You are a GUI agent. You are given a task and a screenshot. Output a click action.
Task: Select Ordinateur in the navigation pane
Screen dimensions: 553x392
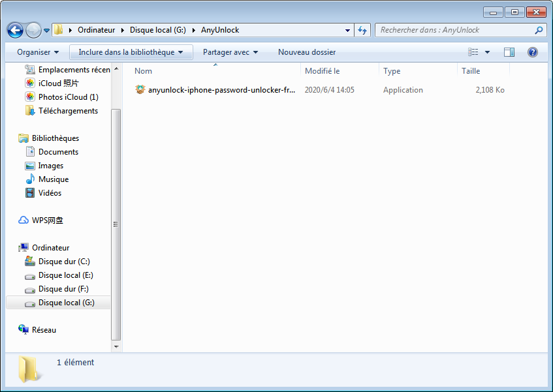[50, 248]
